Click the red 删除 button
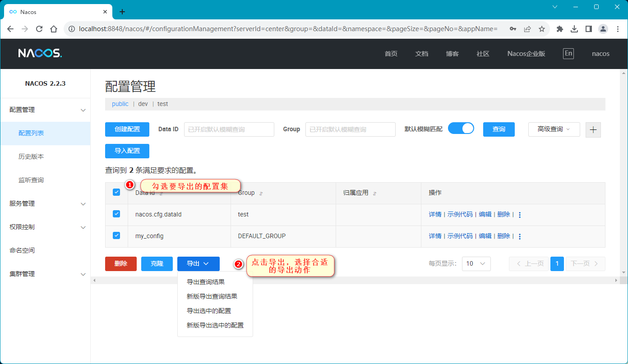This screenshot has height=364, width=628. click(121, 264)
